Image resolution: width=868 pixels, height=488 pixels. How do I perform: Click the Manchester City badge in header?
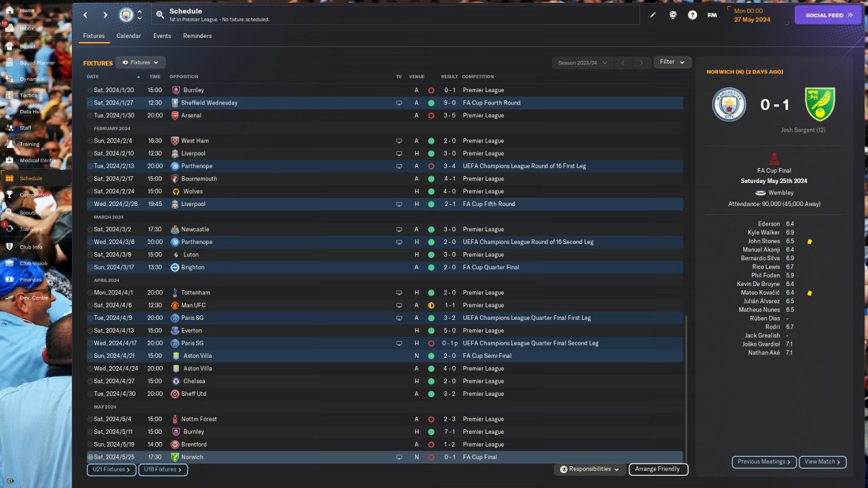point(126,15)
